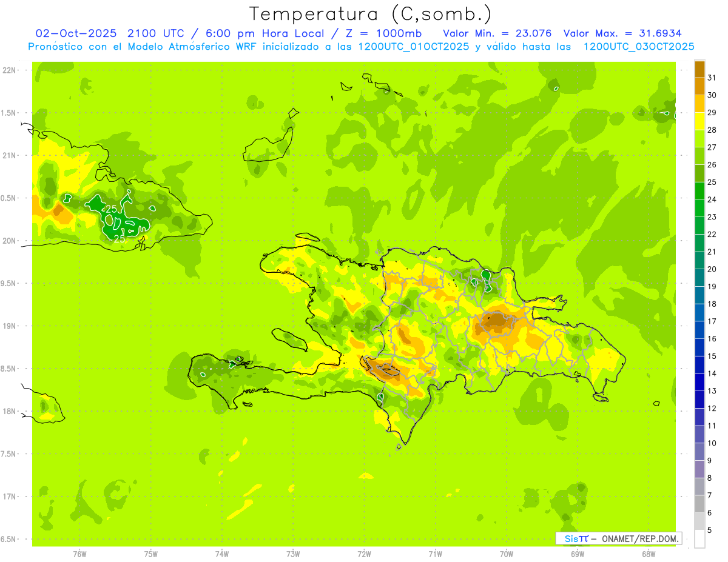Click the '69W' longitude label

[x=578, y=554]
